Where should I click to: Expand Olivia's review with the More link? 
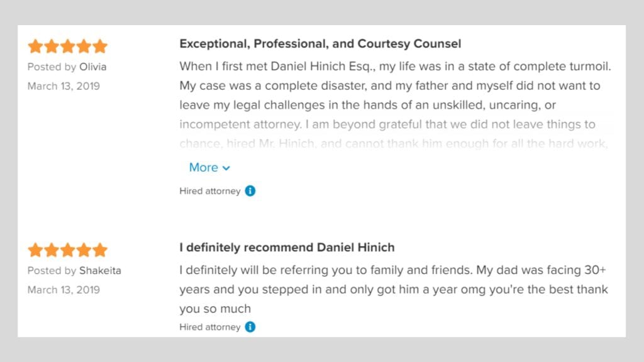click(x=204, y=167)
